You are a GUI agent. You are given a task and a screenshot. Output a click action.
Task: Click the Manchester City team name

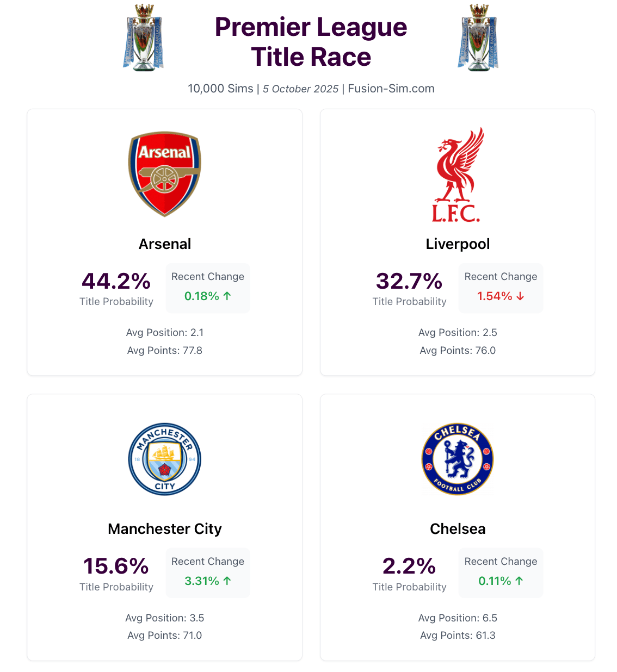click(165, 529)
